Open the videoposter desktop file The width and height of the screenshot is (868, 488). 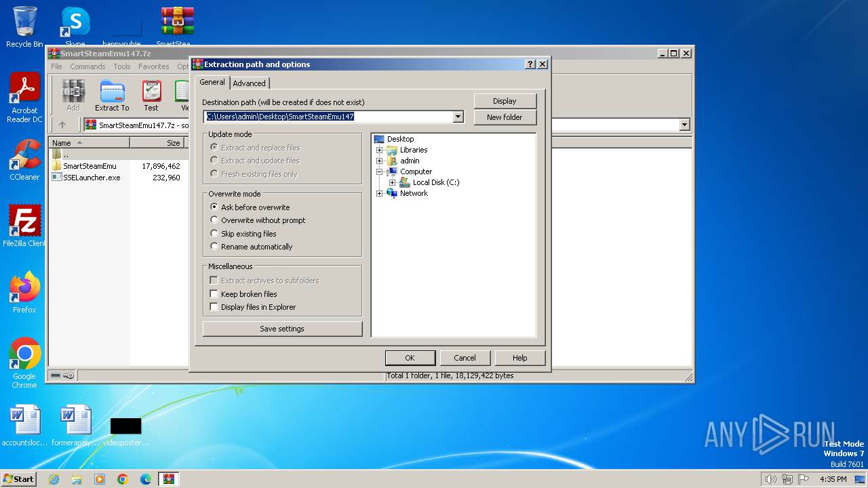126,431
